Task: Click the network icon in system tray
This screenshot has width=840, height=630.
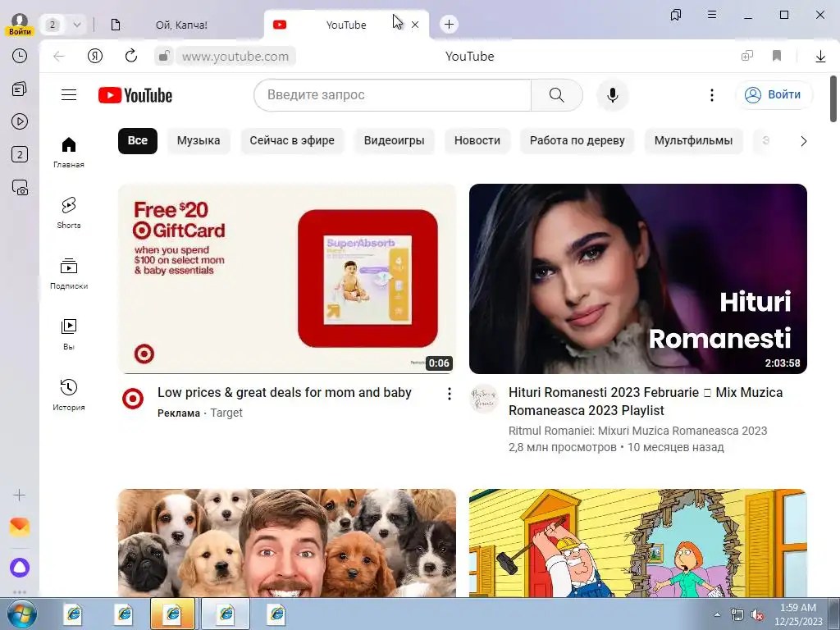Action: [737, 615]
